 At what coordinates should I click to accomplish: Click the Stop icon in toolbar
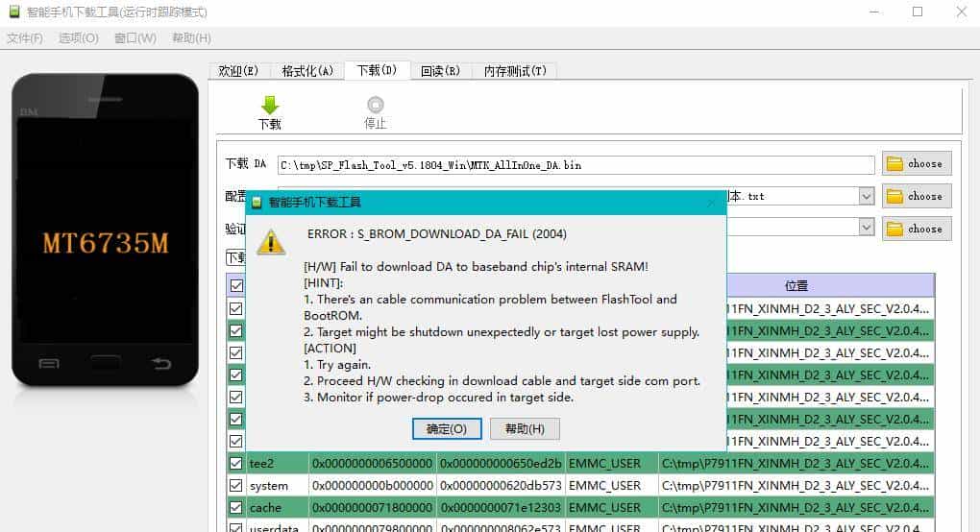point(376,105)
